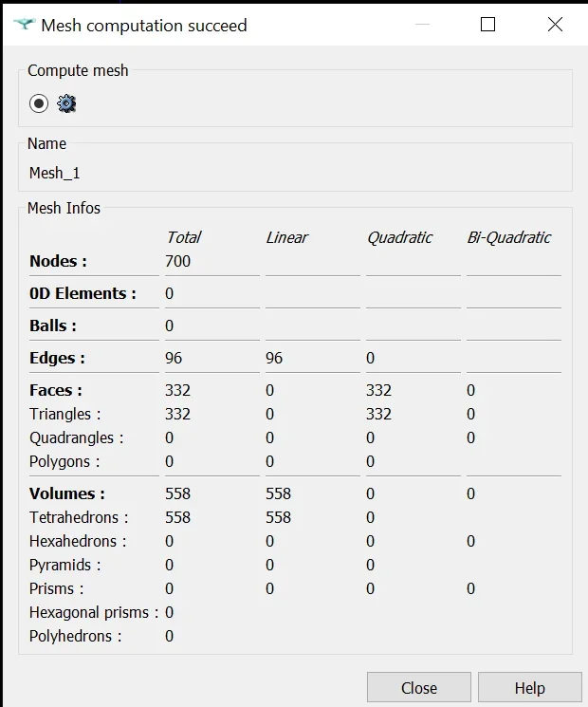This screenshot has height=707, width=588.
Task: Click the Edges row label
Action: click(x=57, y=358)
